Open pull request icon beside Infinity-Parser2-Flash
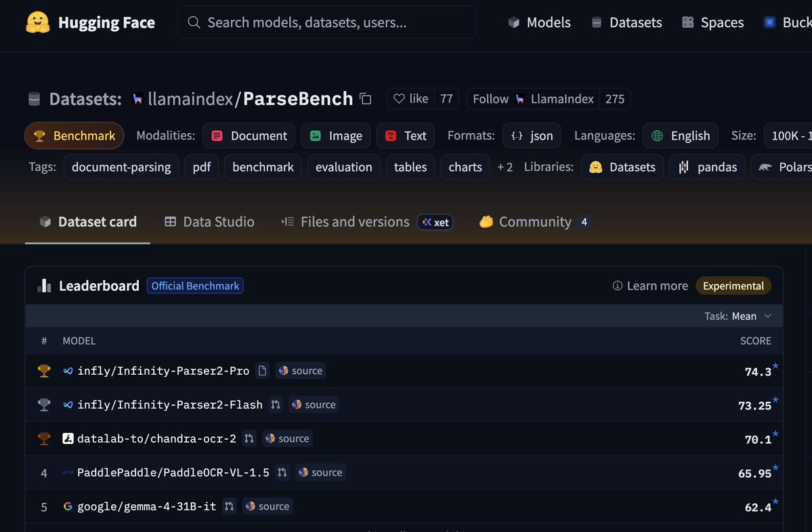The height and width of the screenshot is (532, 812). point(276,404)
